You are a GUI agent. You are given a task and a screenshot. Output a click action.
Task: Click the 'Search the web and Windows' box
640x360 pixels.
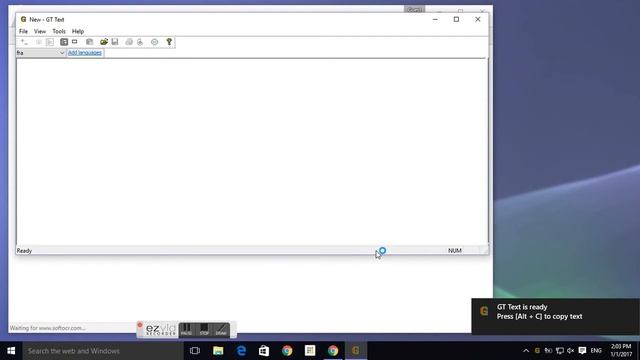[x=103, y=351]
